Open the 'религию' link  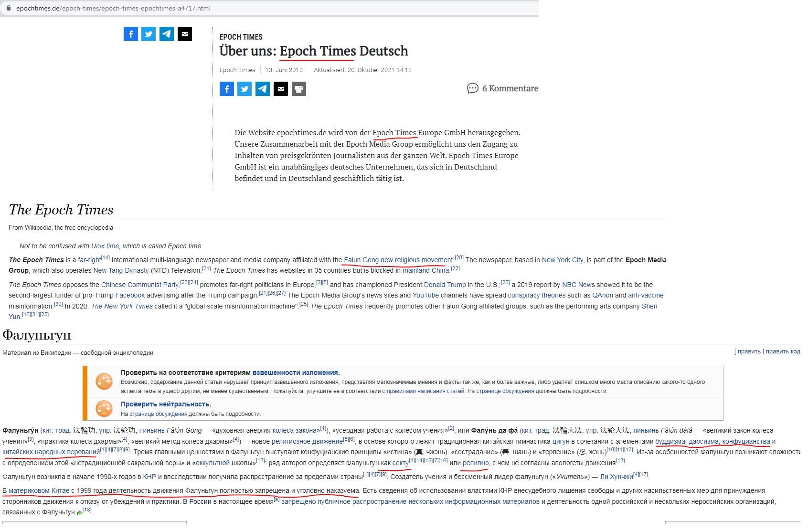pos(476,463)
